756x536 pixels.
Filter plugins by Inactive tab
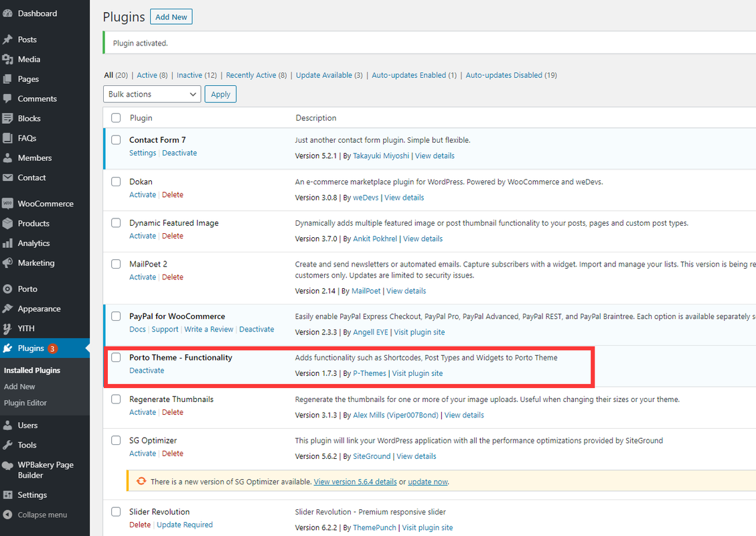pyautogui.click(x=190, y=75)
